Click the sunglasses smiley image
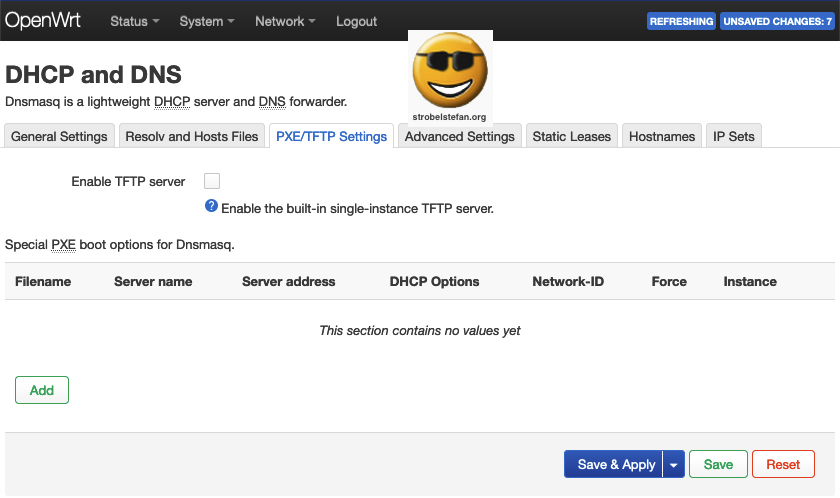 450,70
